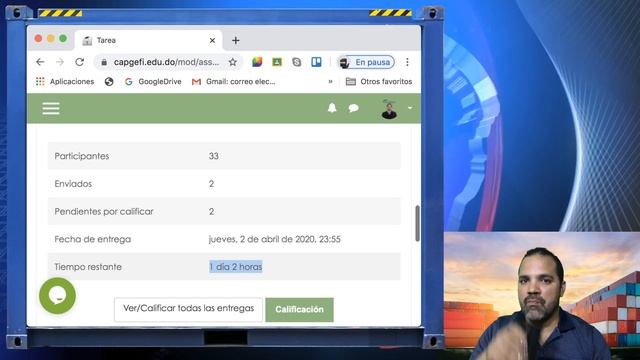
Task: Click the user profile avatar
Action: (x=389, y=109)
